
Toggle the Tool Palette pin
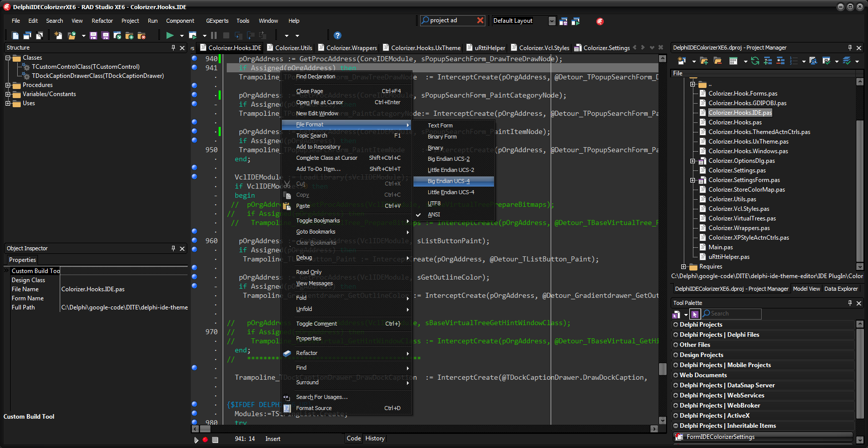tap(850, 303)
